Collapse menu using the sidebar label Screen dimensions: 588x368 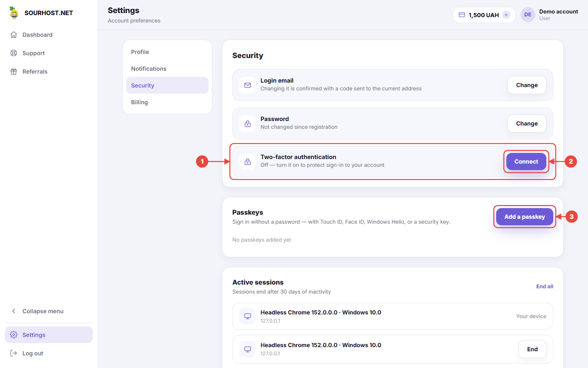(x=43, y=311)
